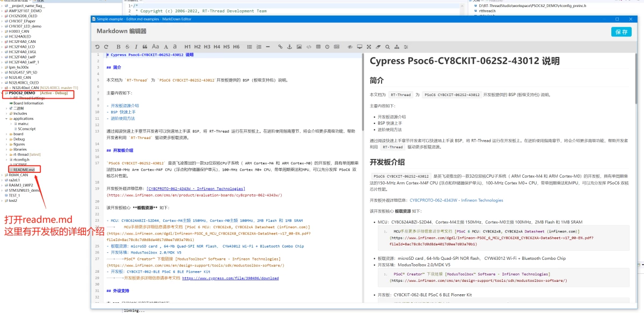Convert selection to uppercase with the A icon

pyautogui.click(x=166, y=47)
